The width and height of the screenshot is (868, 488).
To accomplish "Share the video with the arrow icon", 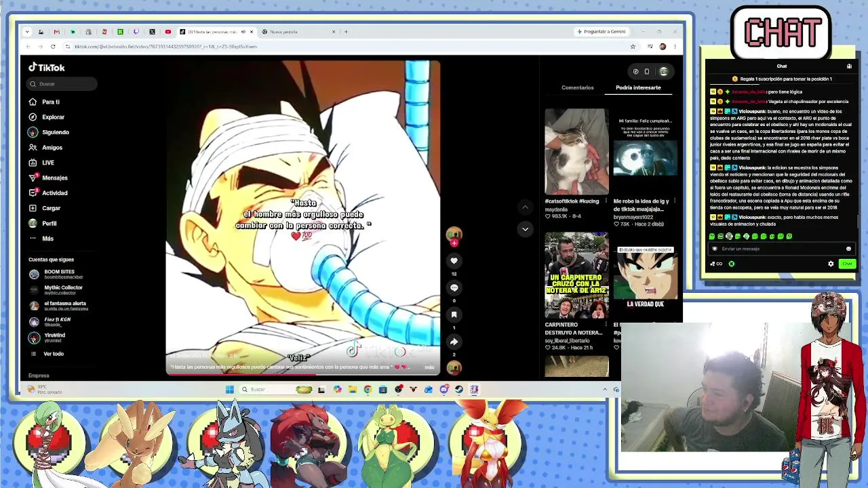I will pos(454,342).
